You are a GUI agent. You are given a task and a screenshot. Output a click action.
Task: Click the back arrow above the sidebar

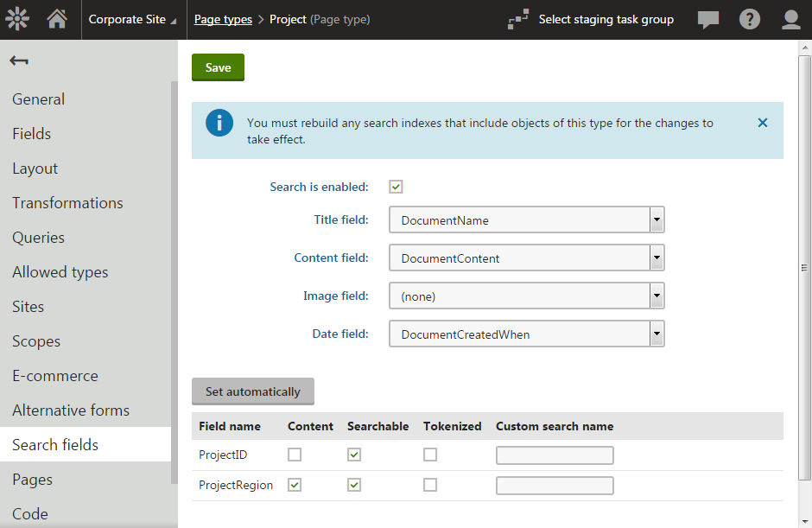[x=19, y=60]
